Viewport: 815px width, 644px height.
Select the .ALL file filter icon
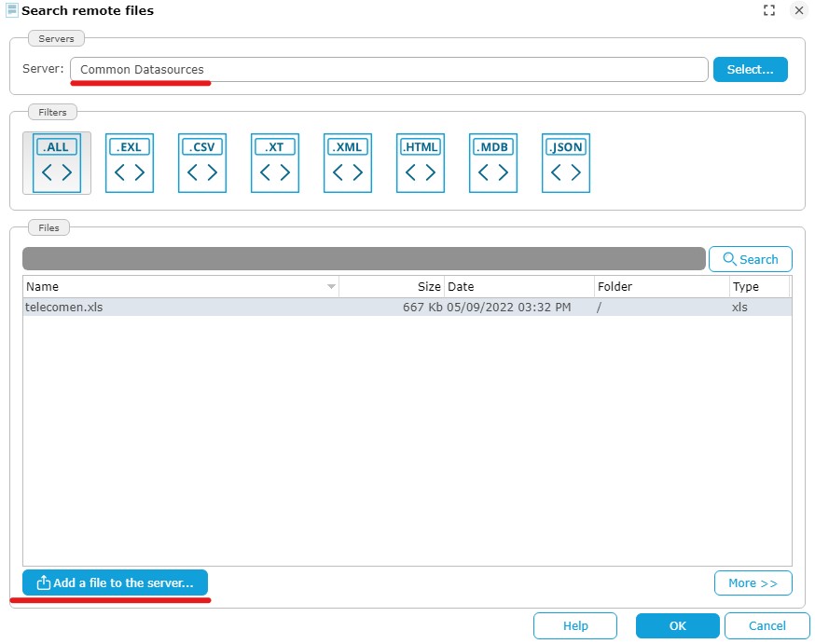pos(57,163)
